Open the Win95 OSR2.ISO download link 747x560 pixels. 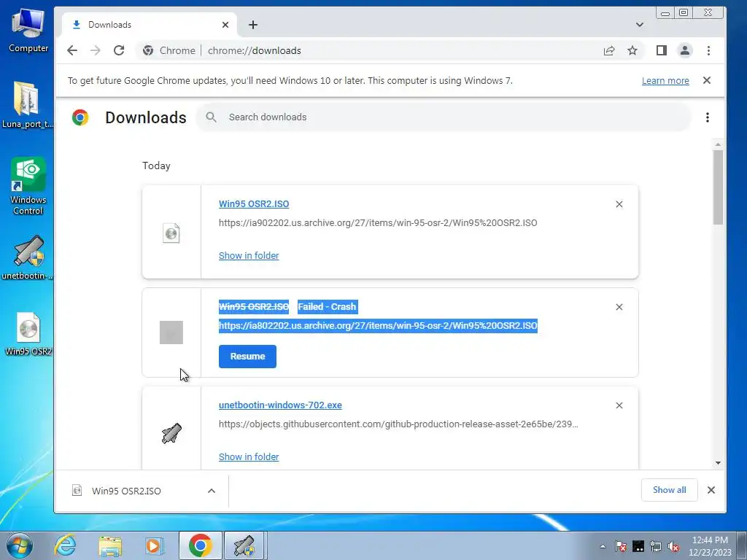[x=254, y=204]
